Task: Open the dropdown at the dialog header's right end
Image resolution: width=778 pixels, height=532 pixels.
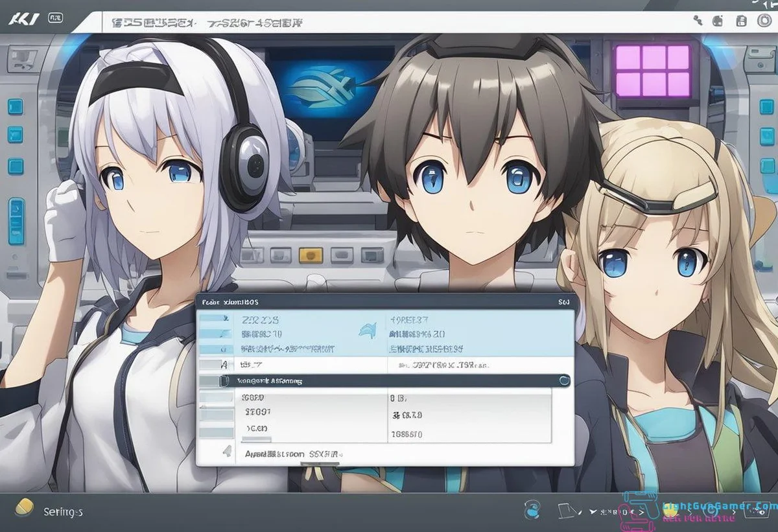Action: (x=563, y=302)
